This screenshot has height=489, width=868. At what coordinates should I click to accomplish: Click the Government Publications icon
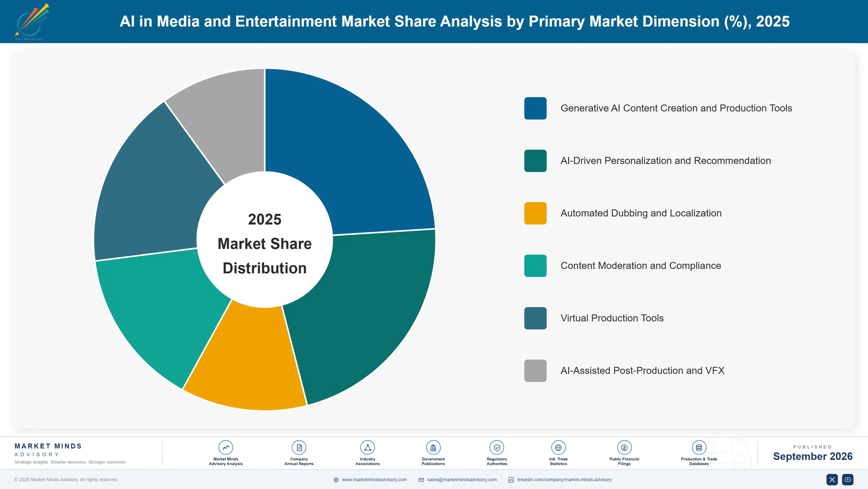[x=433, y=447]
